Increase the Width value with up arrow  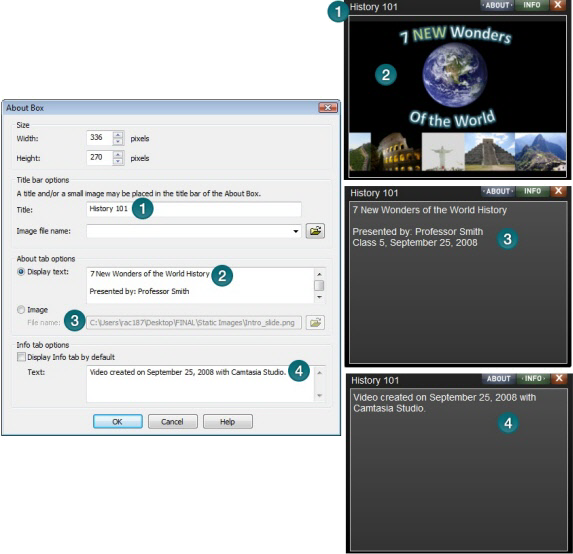(x=118, y=134)
